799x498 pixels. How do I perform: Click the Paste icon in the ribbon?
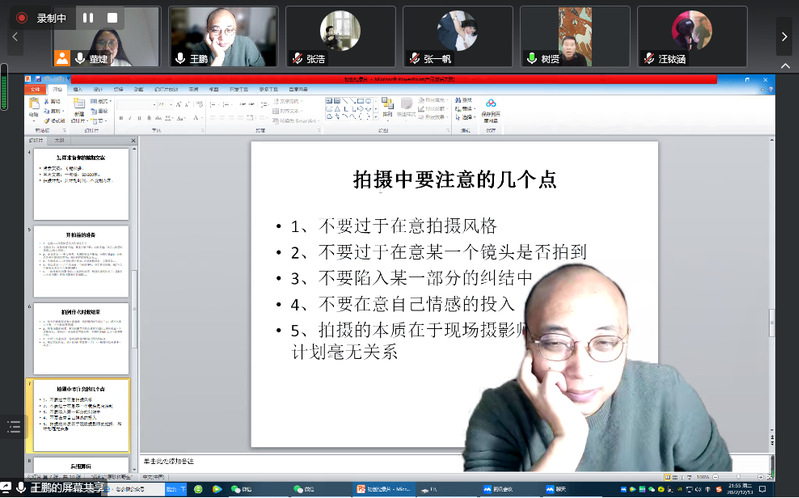click(34, 109)
